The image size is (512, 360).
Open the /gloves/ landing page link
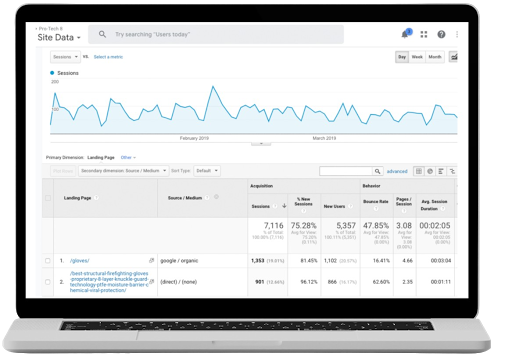coord(80,261)
